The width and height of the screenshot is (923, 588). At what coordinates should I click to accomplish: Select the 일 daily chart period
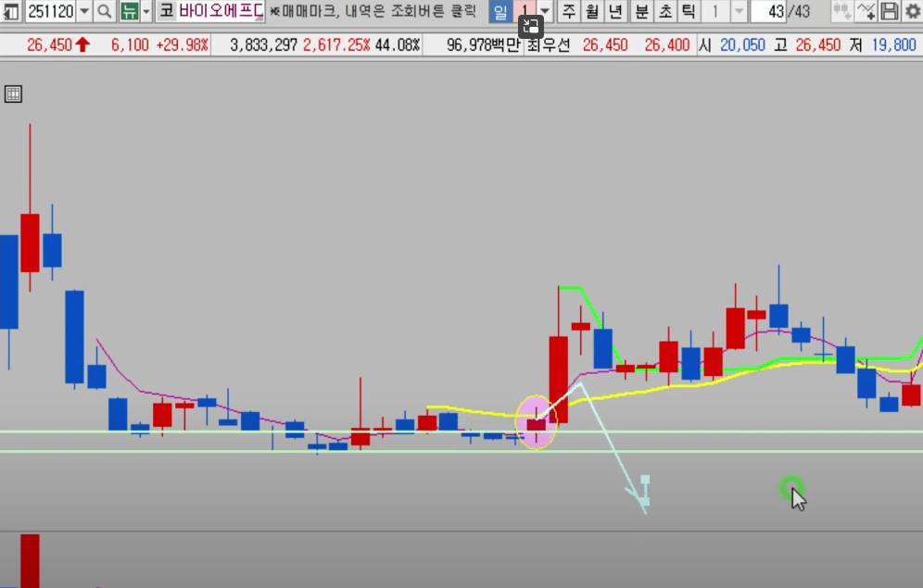point(499,11)
